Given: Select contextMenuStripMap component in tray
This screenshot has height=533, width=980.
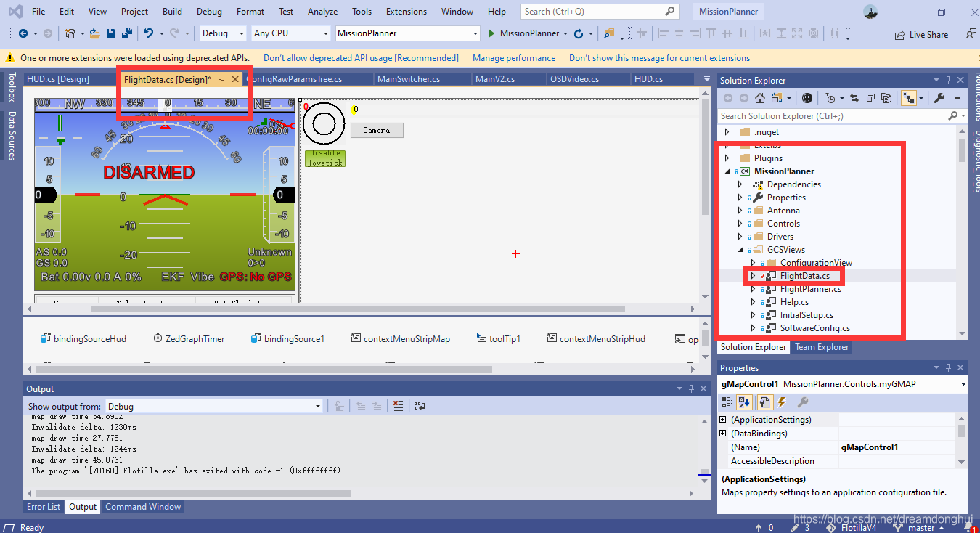Looking at the screenshot, I should click(x=400, y=338).
